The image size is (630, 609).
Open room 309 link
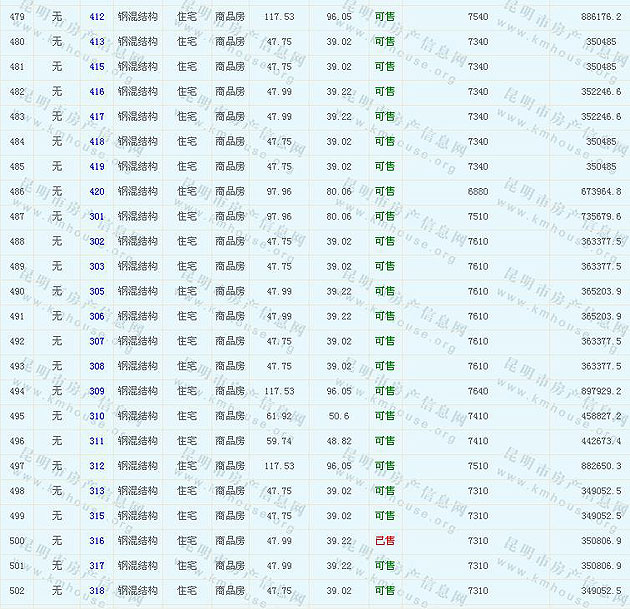point(96,392)
